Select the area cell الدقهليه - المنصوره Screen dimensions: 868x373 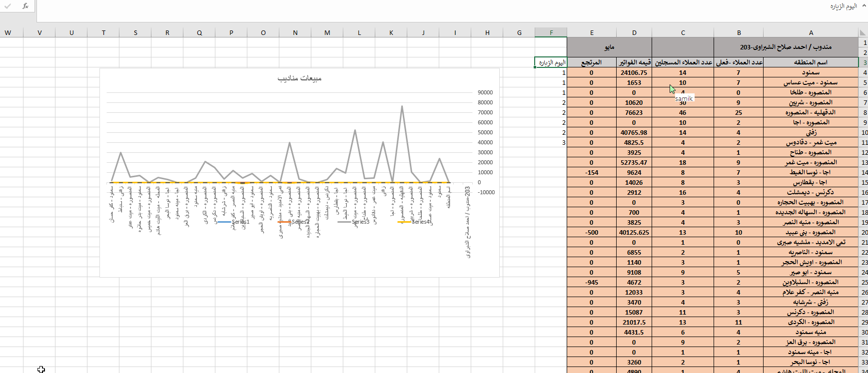pos(811,112)
